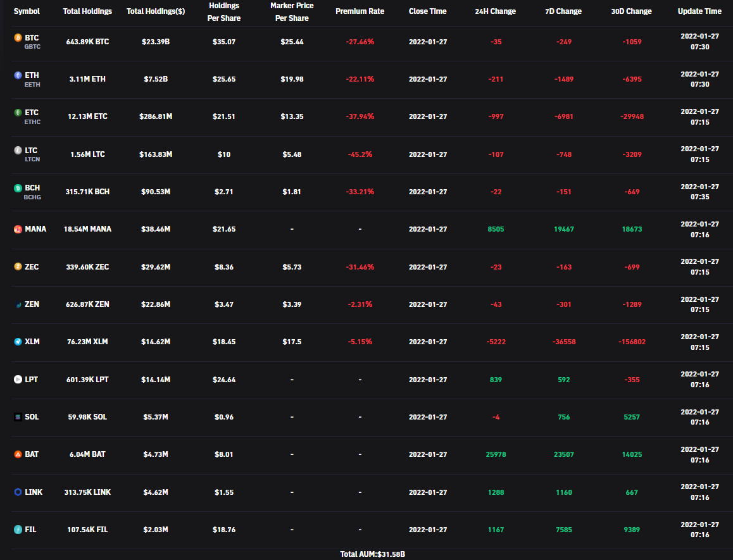733x560 pixels.
Task: Click the -29948 30D change value
Action: tap(632, 116)
